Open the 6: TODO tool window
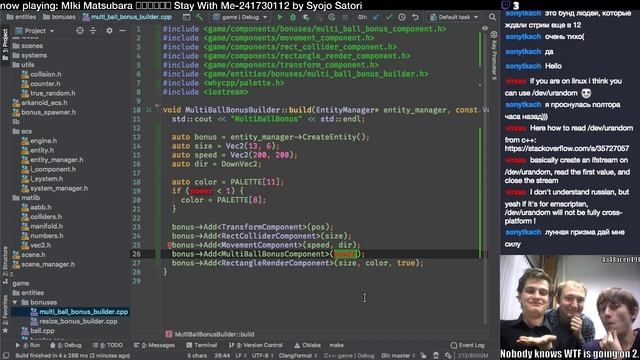Viewport: 640px width, 360px height. (108, 345)
